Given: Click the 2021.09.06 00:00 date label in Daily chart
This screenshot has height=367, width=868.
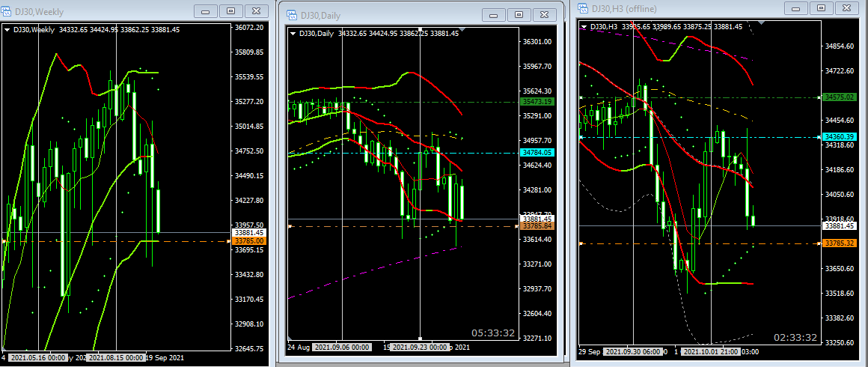Looking at the screenshot, I should 342,347.
